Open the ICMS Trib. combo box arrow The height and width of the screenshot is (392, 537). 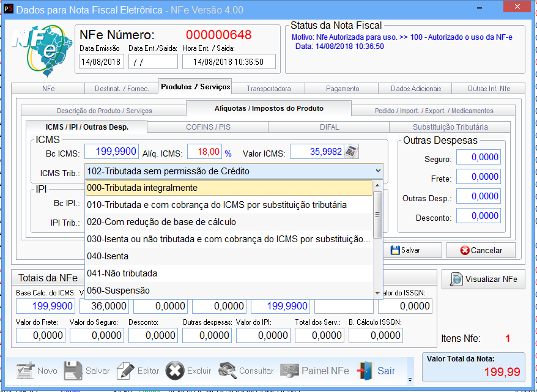click(x=378, y=171)
